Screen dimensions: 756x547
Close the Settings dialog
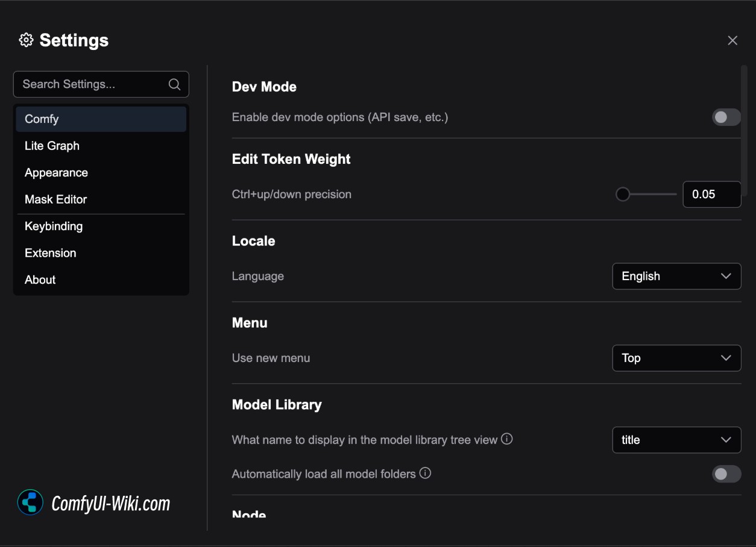point(732,40)
